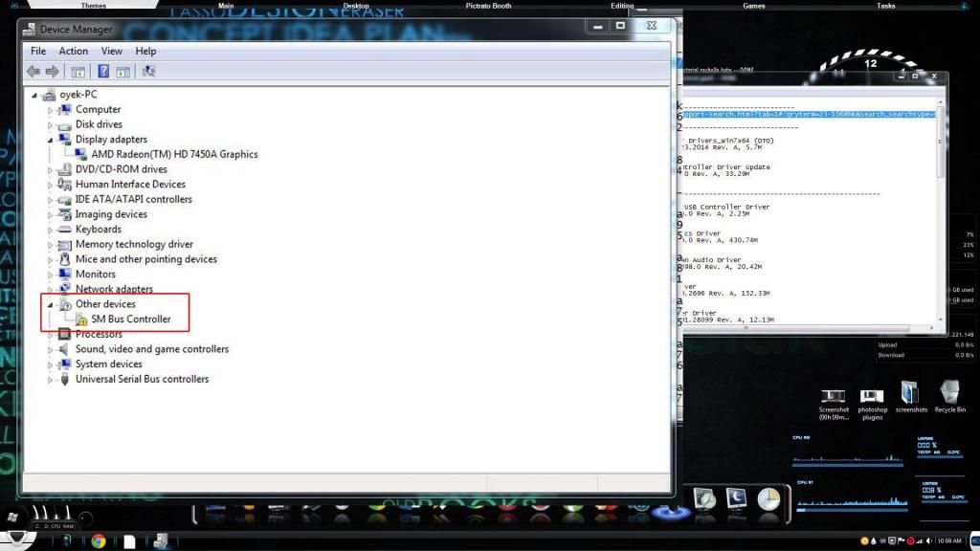The width and height of the screenshot is (980, 551).
Task: Expand the Monitors node arrow
Action: [51, 275]
